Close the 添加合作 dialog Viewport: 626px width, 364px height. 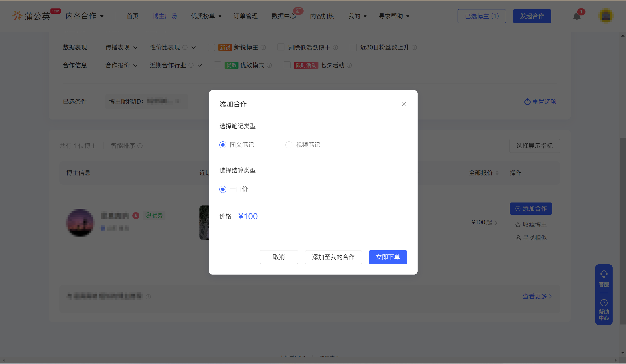point(404,104)
